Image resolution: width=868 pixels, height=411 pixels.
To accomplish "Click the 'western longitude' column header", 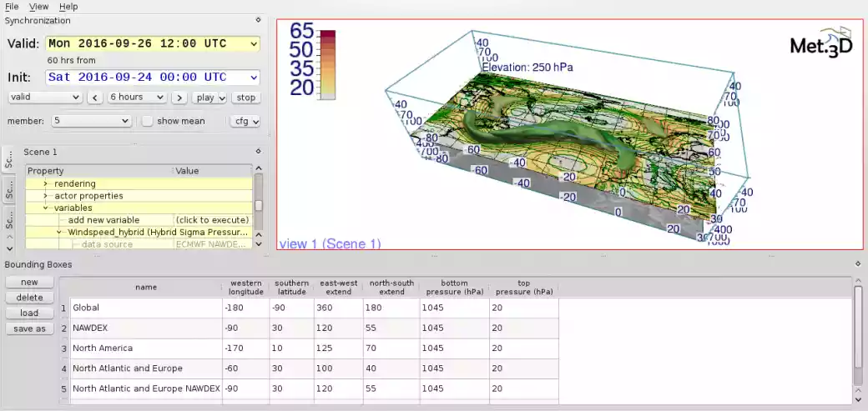I will 246,287.
